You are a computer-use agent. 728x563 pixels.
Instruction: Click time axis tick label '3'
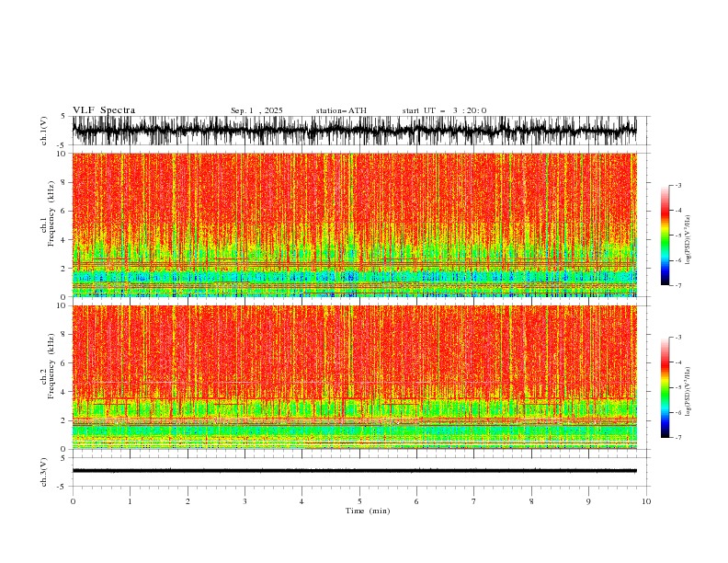click(x=245, y=501)
